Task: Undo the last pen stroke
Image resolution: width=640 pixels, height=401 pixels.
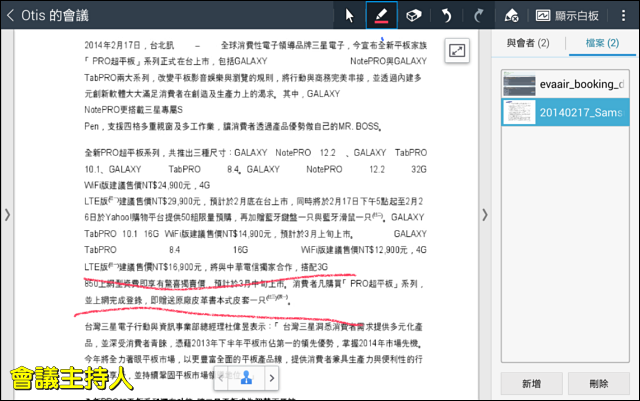Action: click(447, 16)
